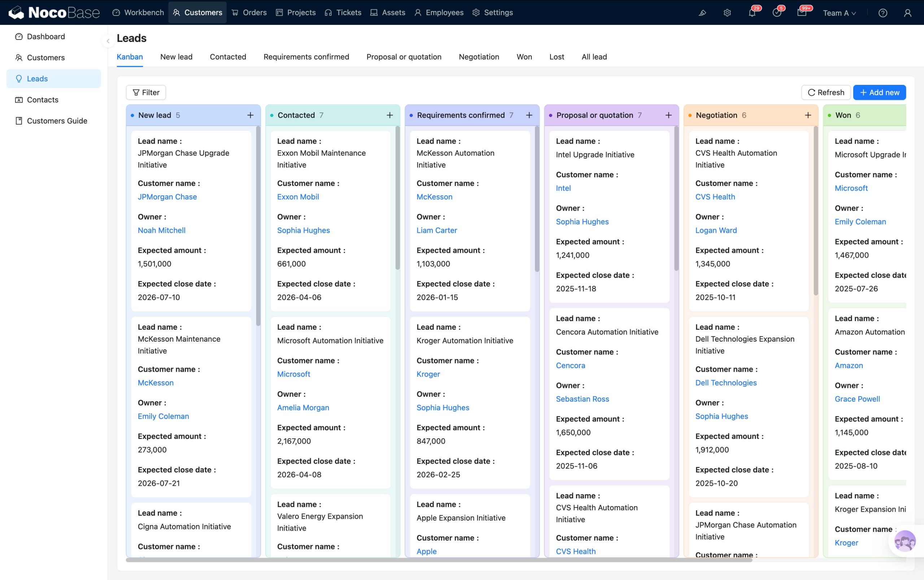The height and width of the screenshot is (580, 924).
Task: Open Exxon Mobil customer link
Action: [x=298, y=197]
